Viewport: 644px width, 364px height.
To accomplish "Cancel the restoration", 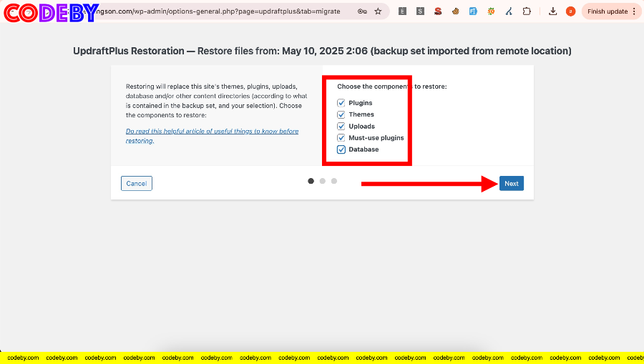I will pos(137,184).
